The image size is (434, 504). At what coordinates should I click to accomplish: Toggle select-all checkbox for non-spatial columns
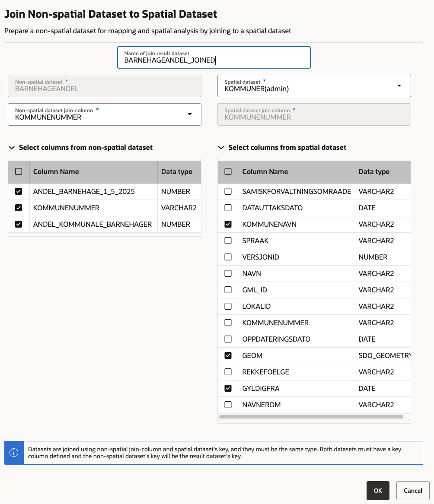19,171
